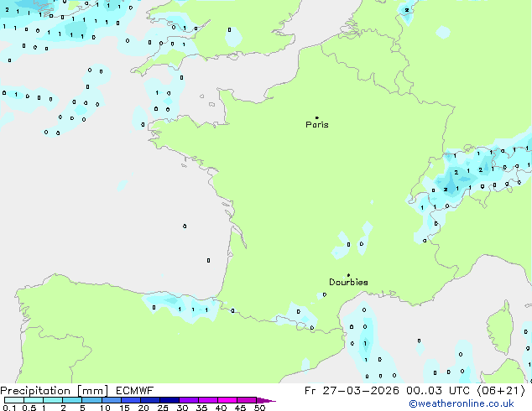Image resolution: width=532 pixels, height=411 pixels.
Task: Click the 'Precipitation [mm]' legend title
Action: click(54, 391)
